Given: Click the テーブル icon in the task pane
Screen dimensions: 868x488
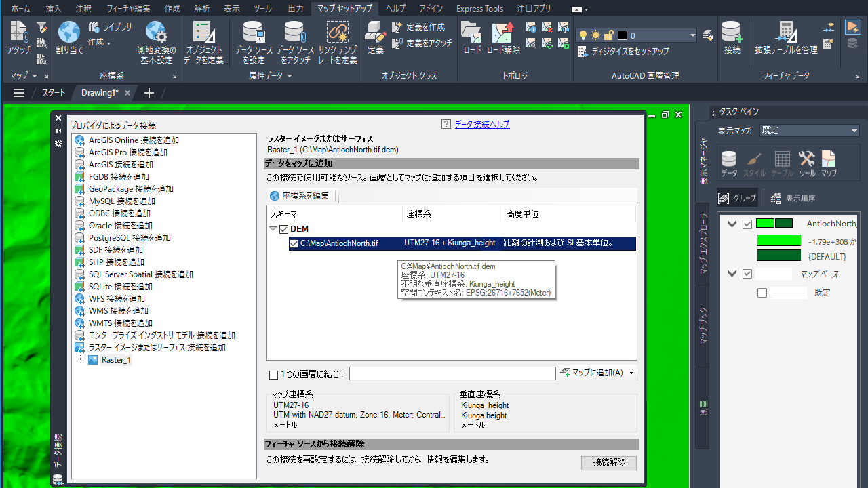Looking at the screenshot, I should pos(782,164).
